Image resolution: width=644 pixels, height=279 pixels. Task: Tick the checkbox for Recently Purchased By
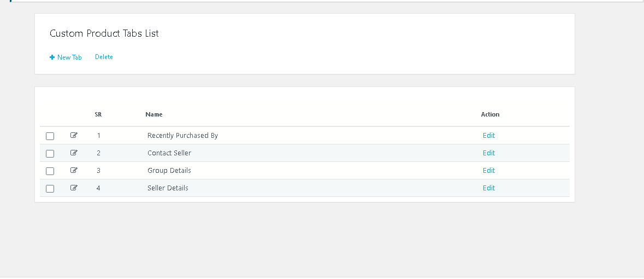tap(50, 136)
